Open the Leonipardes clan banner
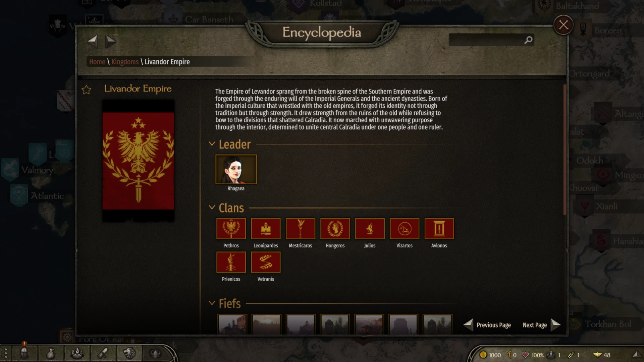 click(266, 229)
